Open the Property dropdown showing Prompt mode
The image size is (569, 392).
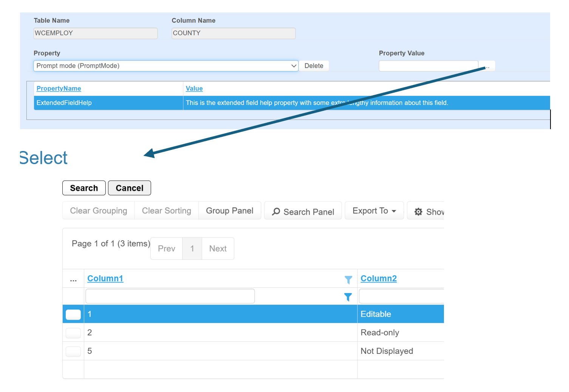click(x=166, y=66)
